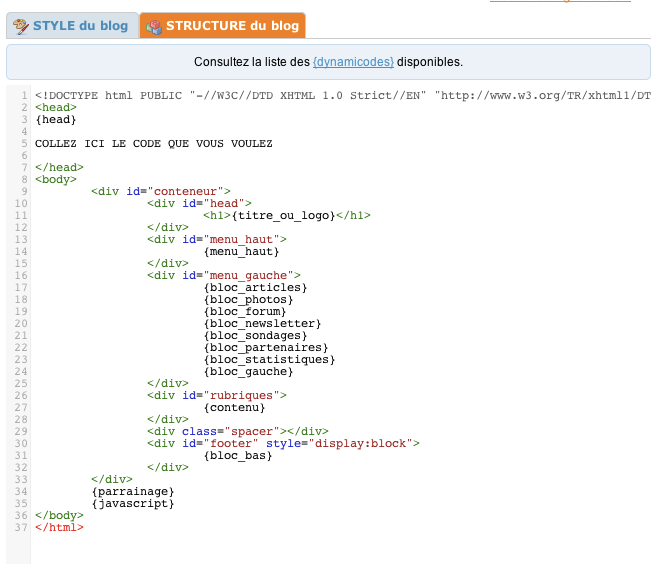Click the display:block style attribute value
The image size is (668, 564).
tap(360, 443)
